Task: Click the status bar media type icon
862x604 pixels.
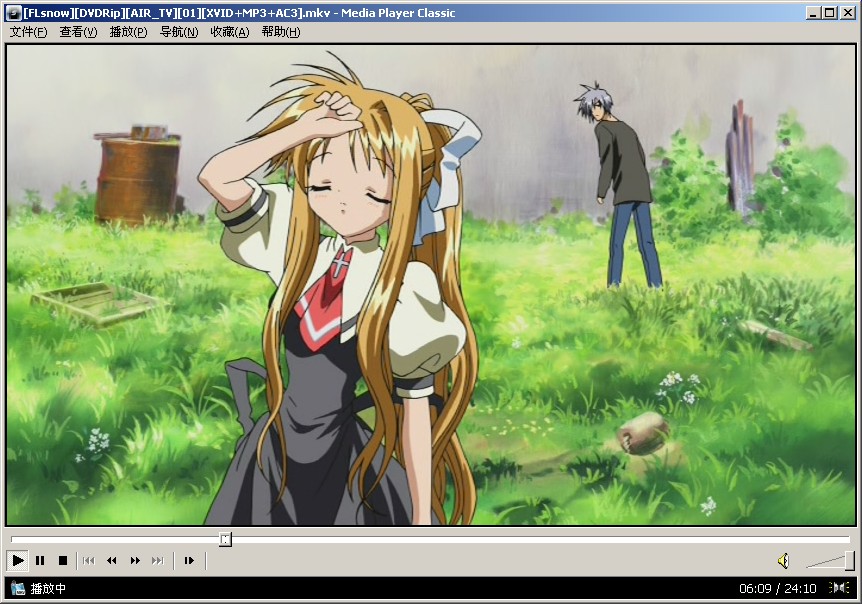Action: tap(18, 589)
